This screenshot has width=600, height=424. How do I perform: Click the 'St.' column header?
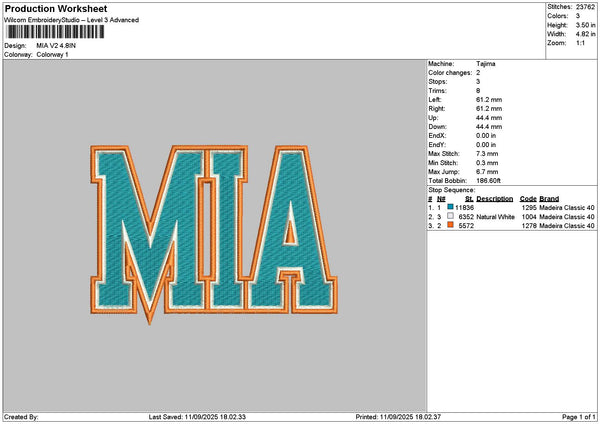[470, 199]
